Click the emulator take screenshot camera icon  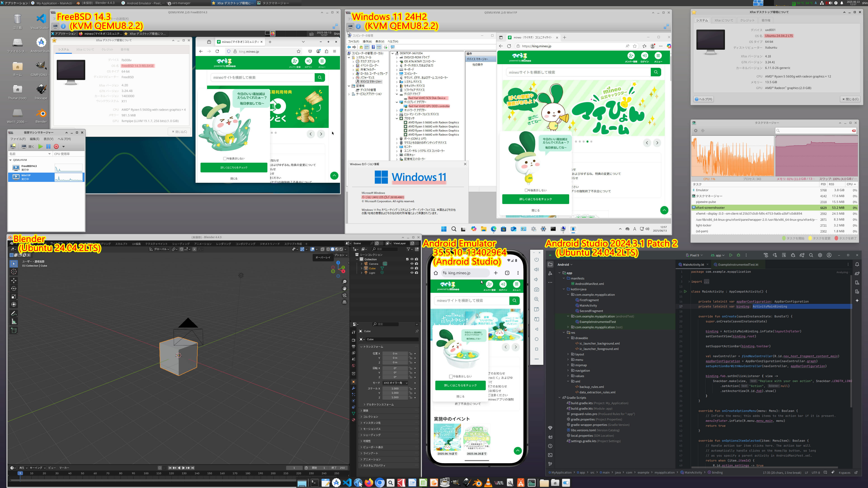click(x=536, y=289)
